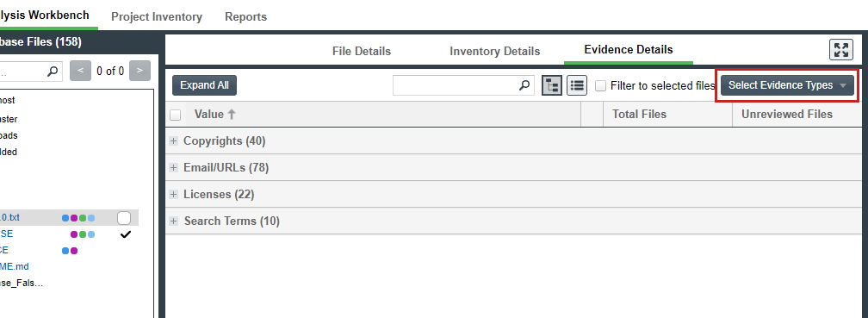This screenshot has height=318, width=868.
Task: Tick the checkbox on the highlighted .txt file row
Action: coord(124,218)
